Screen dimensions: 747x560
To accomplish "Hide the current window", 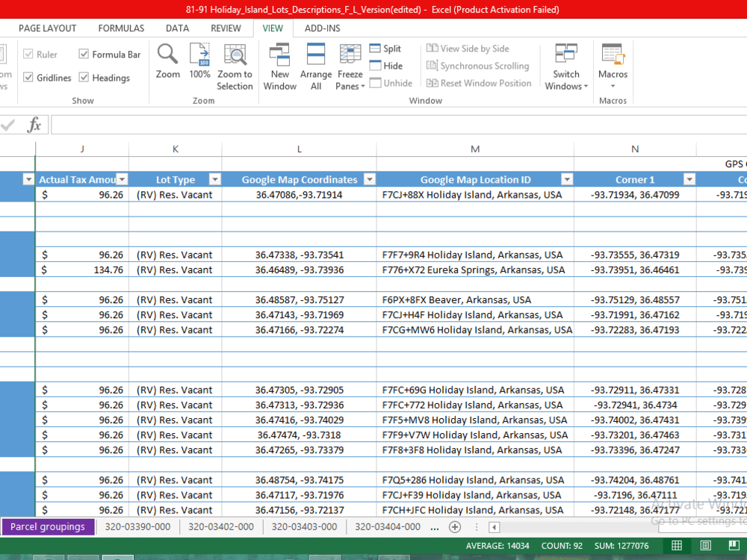I will click(386, 66).
